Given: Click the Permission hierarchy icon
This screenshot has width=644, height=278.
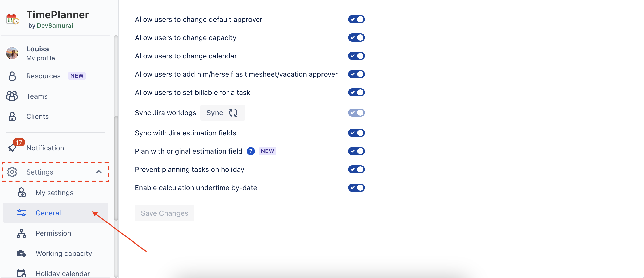Looking at the screenshot, I should (21, 233).
